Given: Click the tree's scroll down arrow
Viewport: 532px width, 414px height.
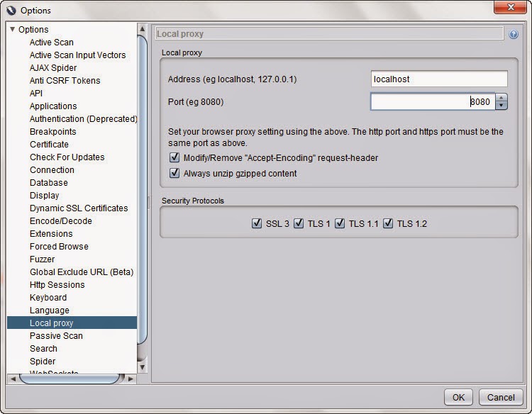Looking at the screenshot, I should (142, 367).
